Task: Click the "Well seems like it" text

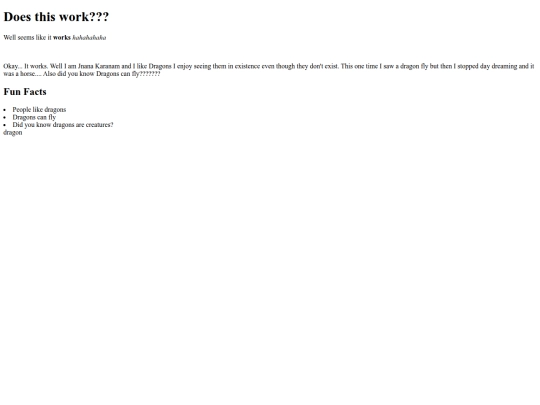Action: pos(27,38)
